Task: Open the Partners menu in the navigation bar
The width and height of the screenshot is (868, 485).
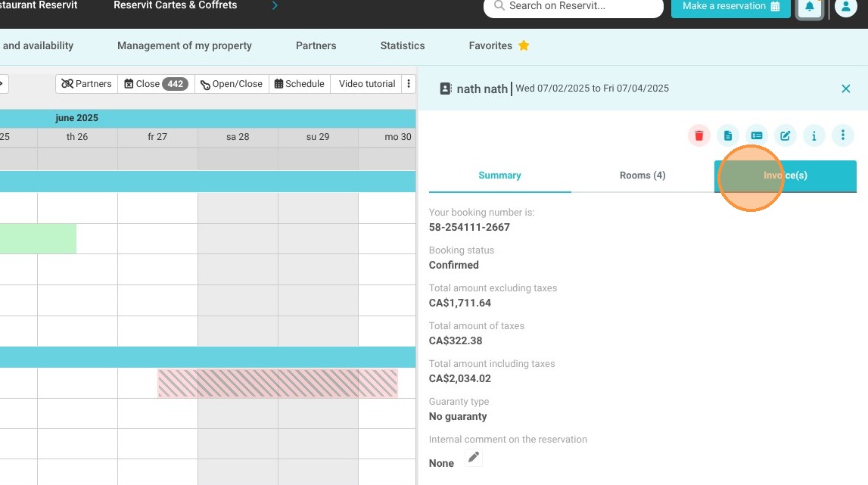Action: point(316,46)
